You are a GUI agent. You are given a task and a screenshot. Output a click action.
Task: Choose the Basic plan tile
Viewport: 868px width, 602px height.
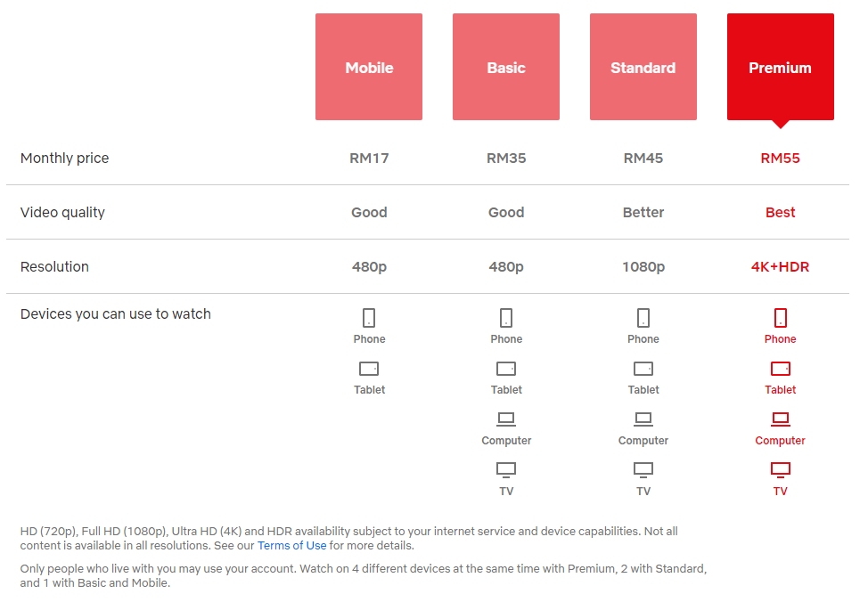click(x=506, y=67)
